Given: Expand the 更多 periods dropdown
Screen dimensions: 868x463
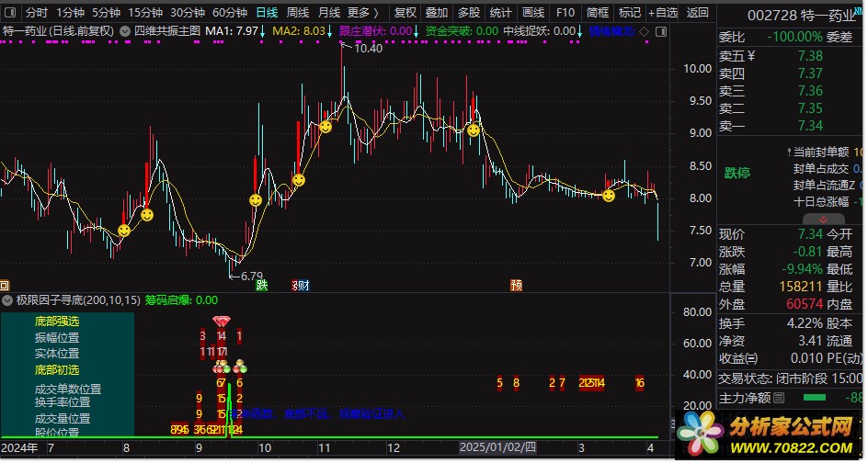Looking at the screenshot, I should point(363,12).
